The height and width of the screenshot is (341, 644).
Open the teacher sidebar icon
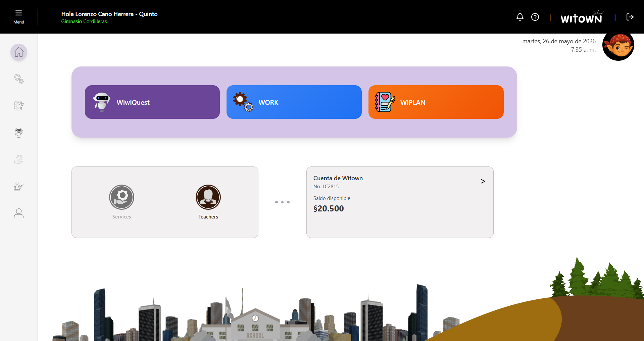coord(19,186)
